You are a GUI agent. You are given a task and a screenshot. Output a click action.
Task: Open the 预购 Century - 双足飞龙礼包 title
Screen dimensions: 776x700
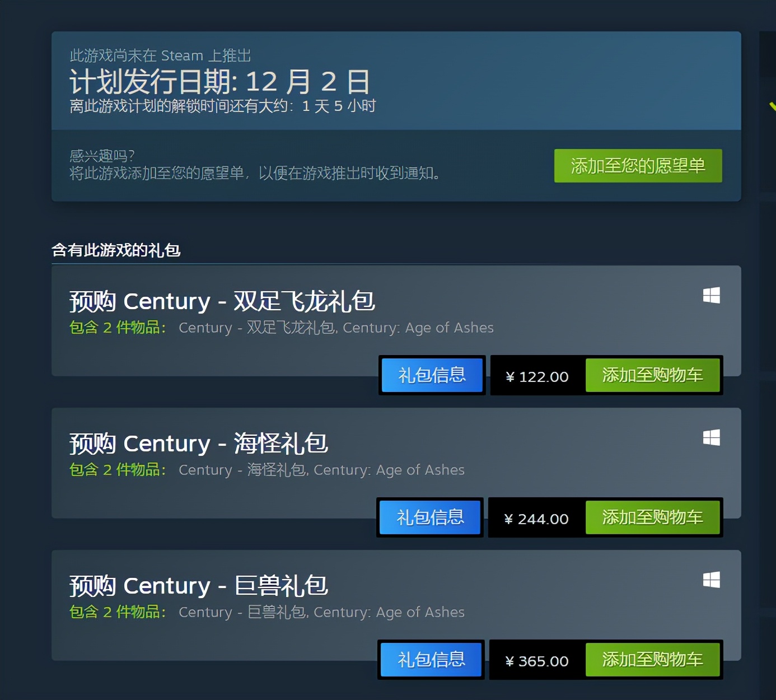point(222,301)
